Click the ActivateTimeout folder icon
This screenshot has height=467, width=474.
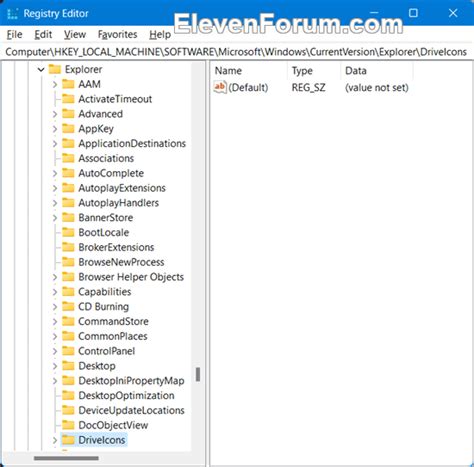coord(68,99)
